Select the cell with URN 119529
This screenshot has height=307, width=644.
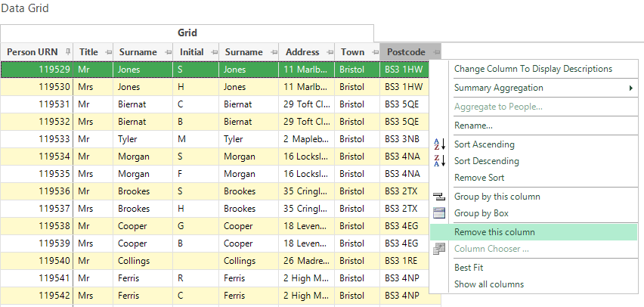pos(37,70)
